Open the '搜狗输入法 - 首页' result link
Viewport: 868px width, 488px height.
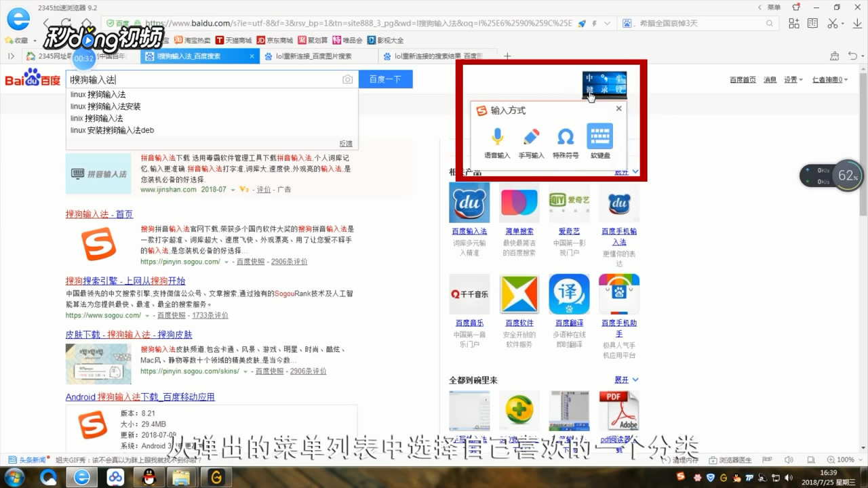click(x=99, y=214)
